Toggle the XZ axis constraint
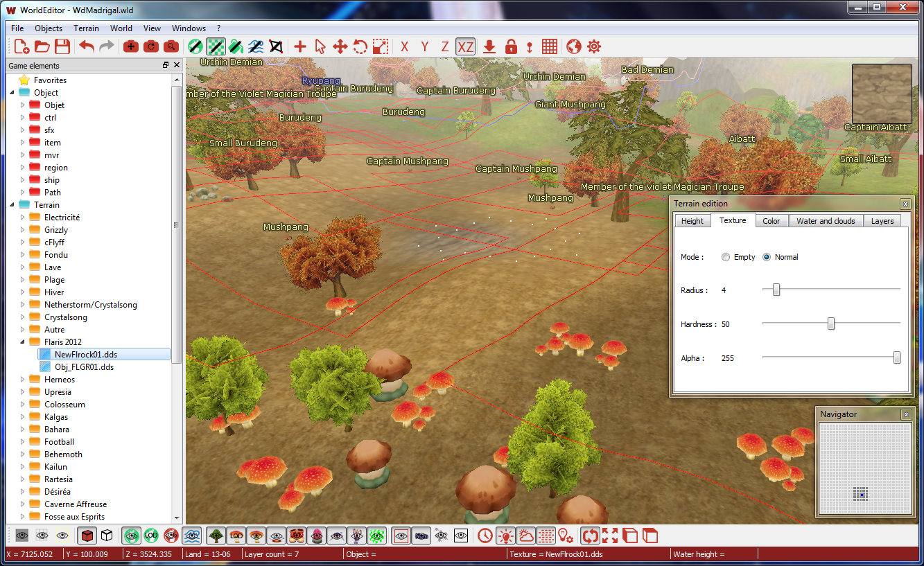The height and width of the screenshot is (566, 924). 465,46
